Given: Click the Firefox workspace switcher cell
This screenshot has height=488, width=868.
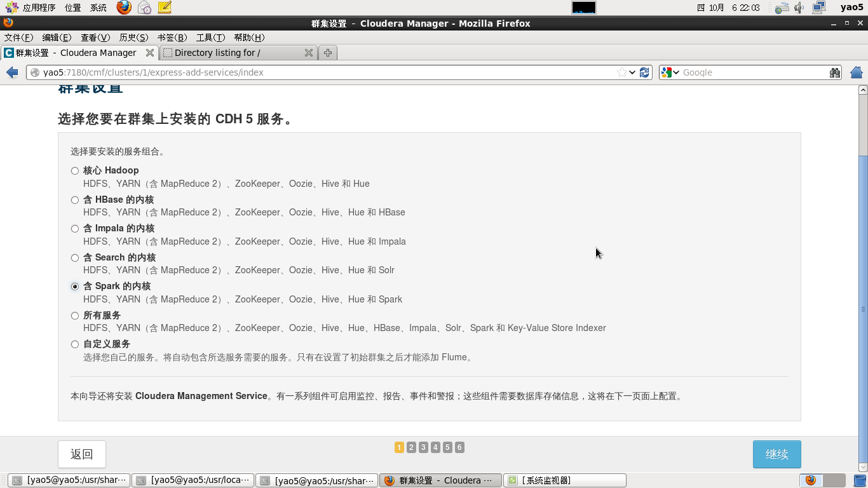Looking at the screenshot, I should [811, 480].
